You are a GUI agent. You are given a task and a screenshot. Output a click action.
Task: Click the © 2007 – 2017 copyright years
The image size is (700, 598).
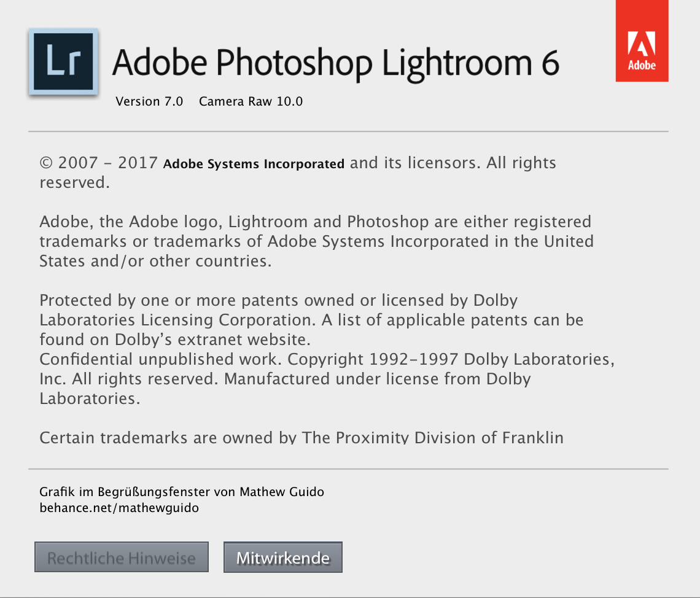coord(99,163)
